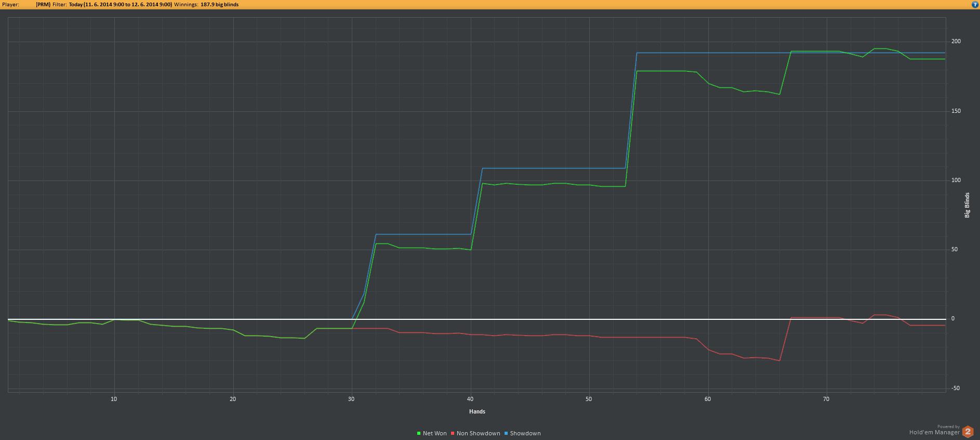Click the green Net Won legend square
980x440 pixels.
point(419,433)
